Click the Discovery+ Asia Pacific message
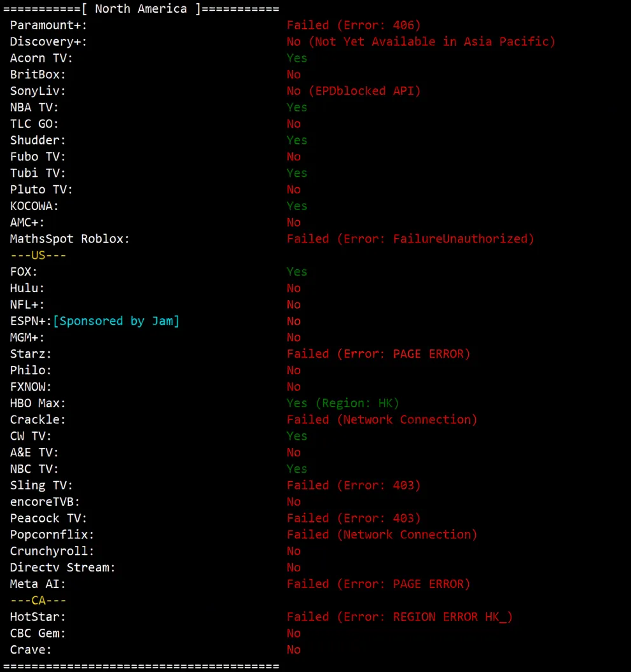 (x=421, y=42)
